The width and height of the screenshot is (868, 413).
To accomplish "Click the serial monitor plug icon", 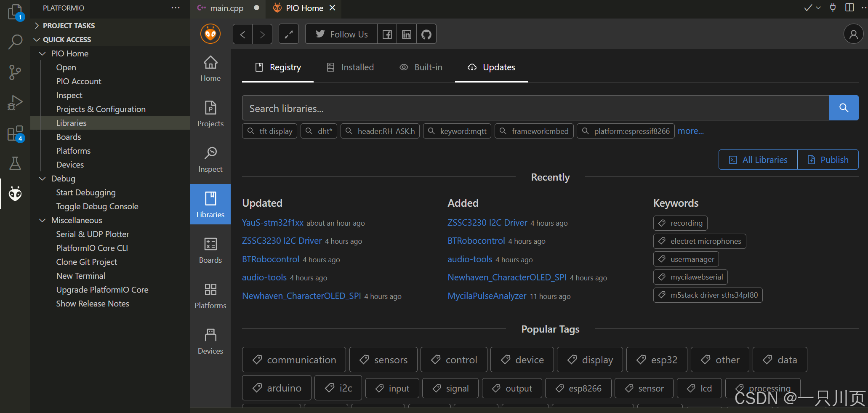I will 833,8.
